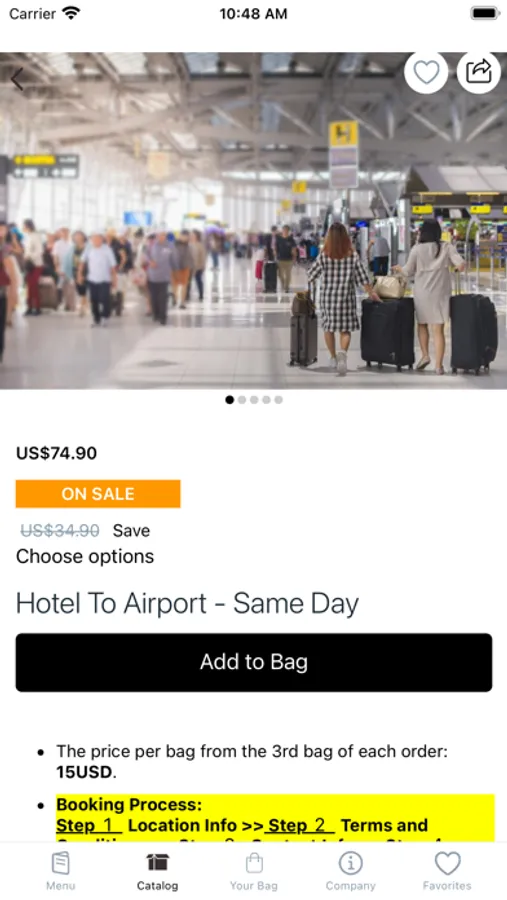Add product to favorites with heart icon

[x=426, y=72]
